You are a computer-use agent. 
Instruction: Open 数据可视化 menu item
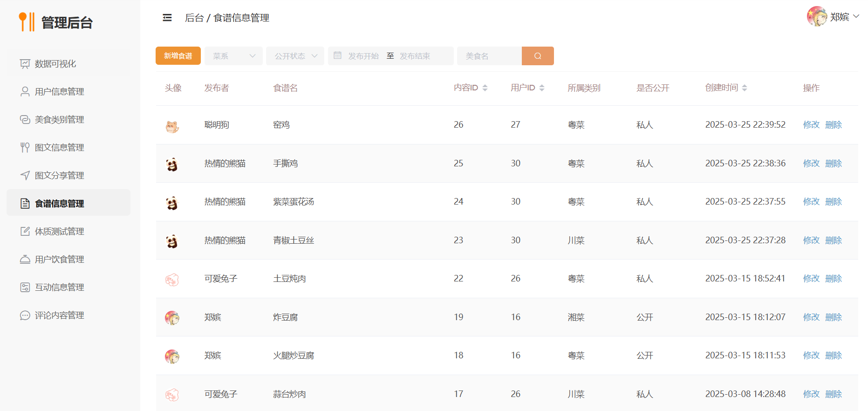pyautogui.click(x=68, y=64)
